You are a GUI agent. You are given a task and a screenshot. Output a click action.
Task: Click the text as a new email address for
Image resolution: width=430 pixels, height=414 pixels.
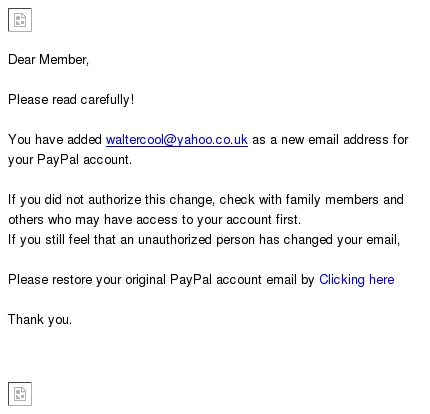click(x=330, y=140)
